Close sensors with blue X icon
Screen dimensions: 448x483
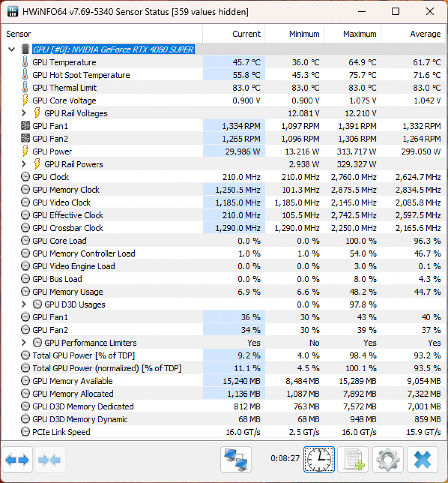(x=423, y=459)
